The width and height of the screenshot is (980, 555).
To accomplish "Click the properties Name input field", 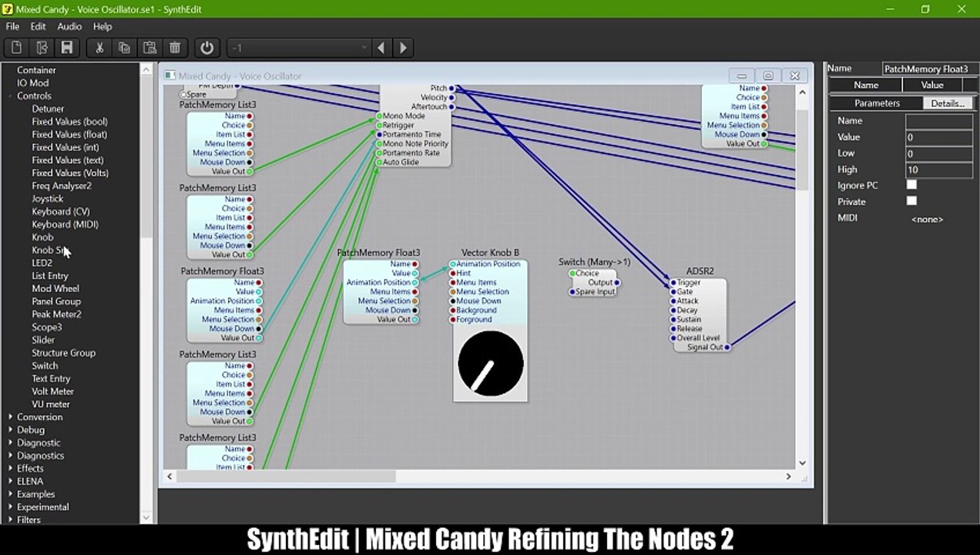I will 938,121.
